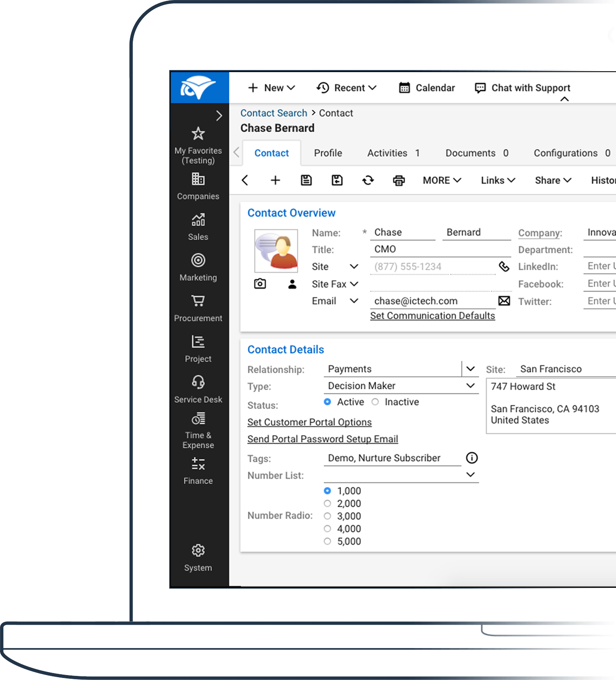The image size is (616, 680).
Task: Open the Company label link
Action: (x=540, y=233)
